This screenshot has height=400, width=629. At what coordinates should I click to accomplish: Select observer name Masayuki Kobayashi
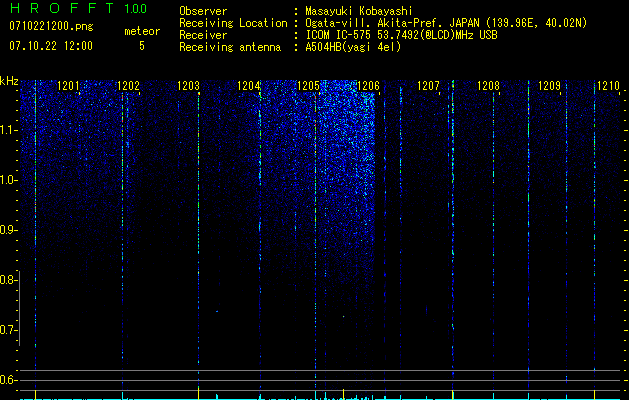[359, 11]
